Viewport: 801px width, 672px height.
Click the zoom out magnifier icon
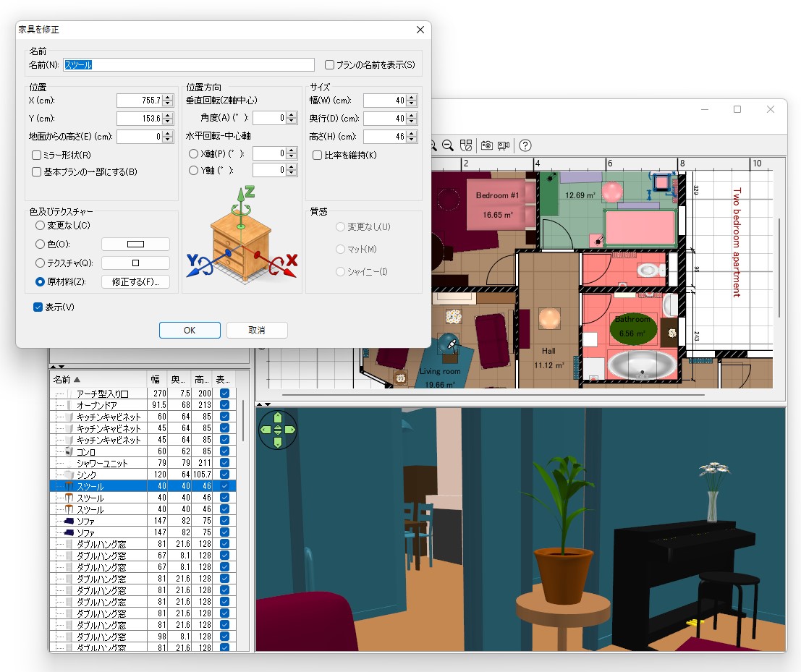447,145
